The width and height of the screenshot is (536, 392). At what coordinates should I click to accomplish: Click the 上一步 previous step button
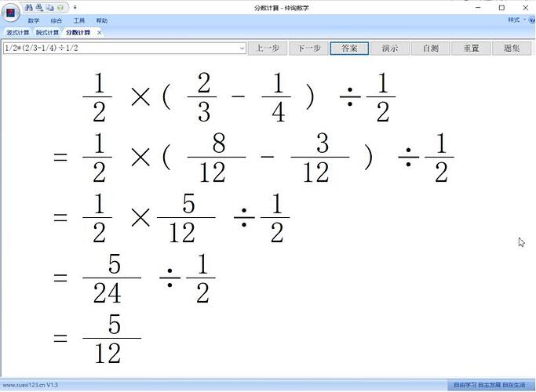(x=268, y=48)
